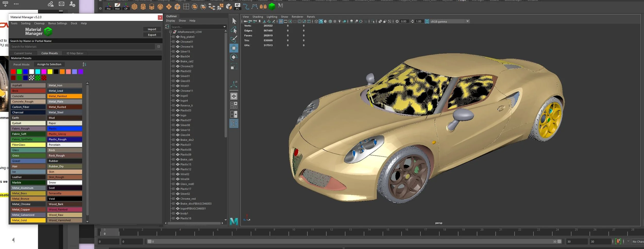Pick the cyan color preset swatch
Screen dimensions: 644x249
pos(38,72)
